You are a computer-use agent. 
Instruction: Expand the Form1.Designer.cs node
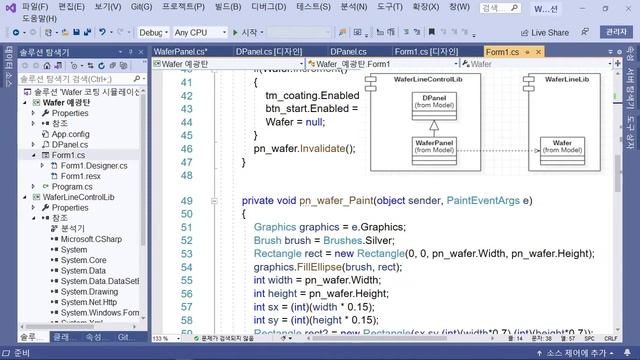click(42, 166)
